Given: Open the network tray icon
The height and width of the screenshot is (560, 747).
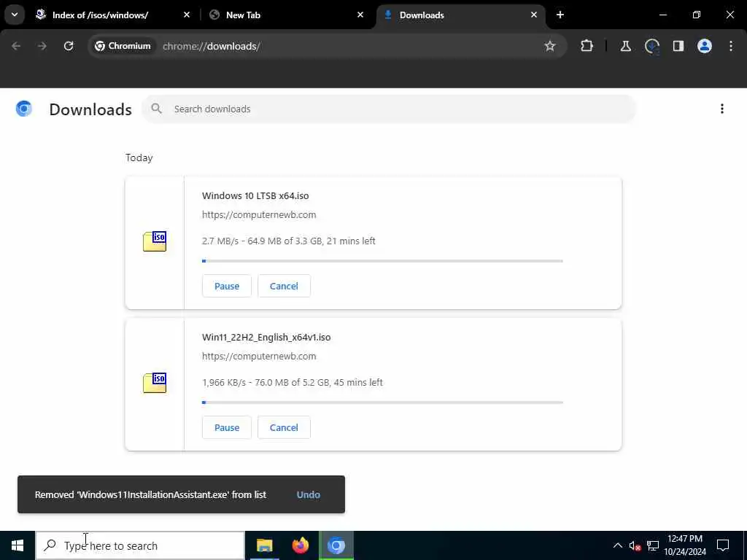Looking at the screenshot, I should coord(653,545).
